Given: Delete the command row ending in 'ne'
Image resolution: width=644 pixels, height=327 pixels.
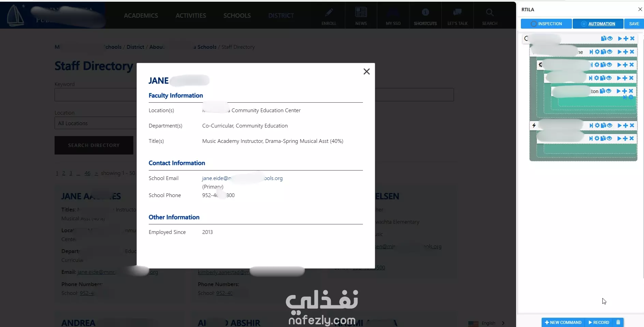Looking at the screenshot, I should 632,52.
